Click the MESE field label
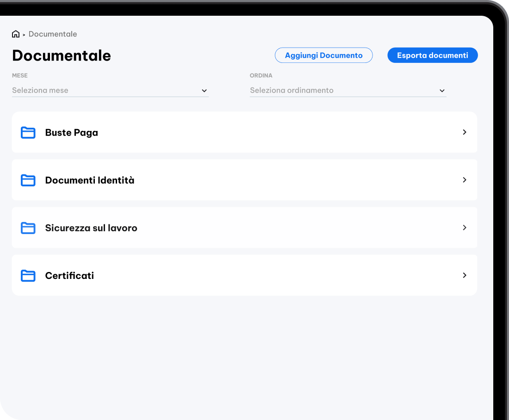 [20, 75]
